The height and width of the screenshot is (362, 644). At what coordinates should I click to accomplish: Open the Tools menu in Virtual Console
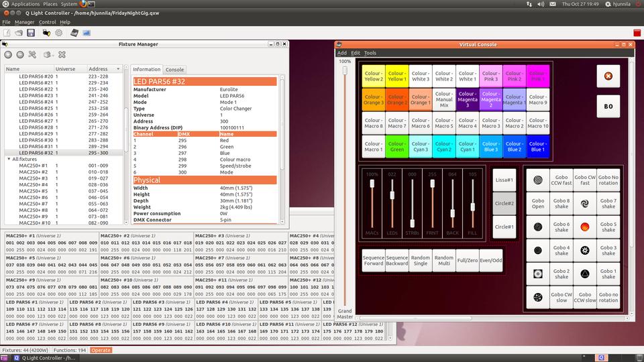pyautogui.click(x=370, y=53)
